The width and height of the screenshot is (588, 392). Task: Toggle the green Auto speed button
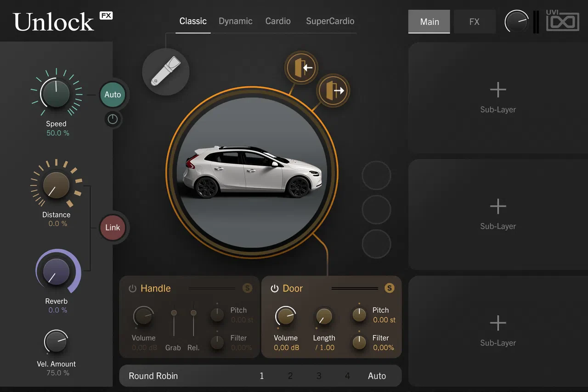[x=113, y=95]
